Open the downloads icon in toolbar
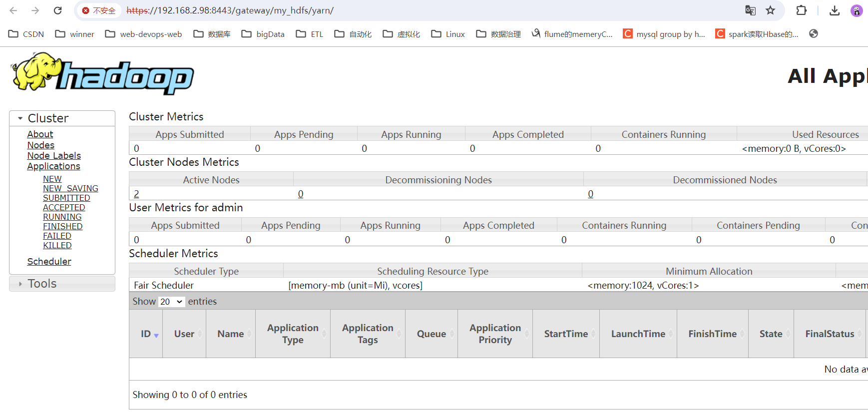Screen dimensions: 868x417 click(835, 10)
